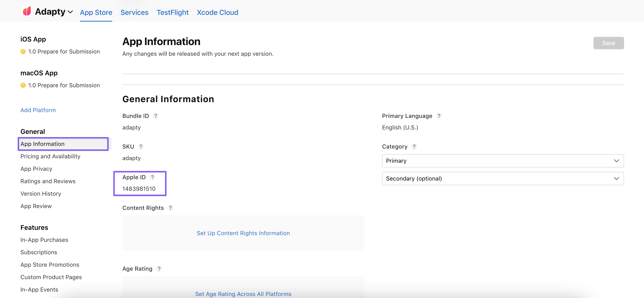Screen dimensions: 644x298
Task: Click Content Rights help question mark
Action: [x=170, y=208]
